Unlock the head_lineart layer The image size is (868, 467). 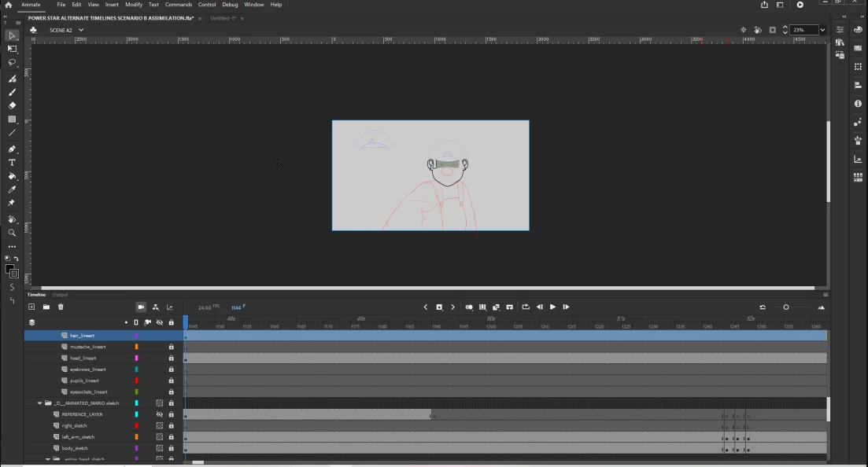pos(171,358)
